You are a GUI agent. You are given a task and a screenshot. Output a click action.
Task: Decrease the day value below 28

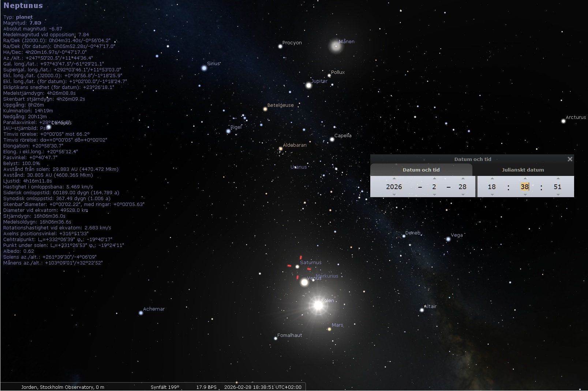[463, 195]
